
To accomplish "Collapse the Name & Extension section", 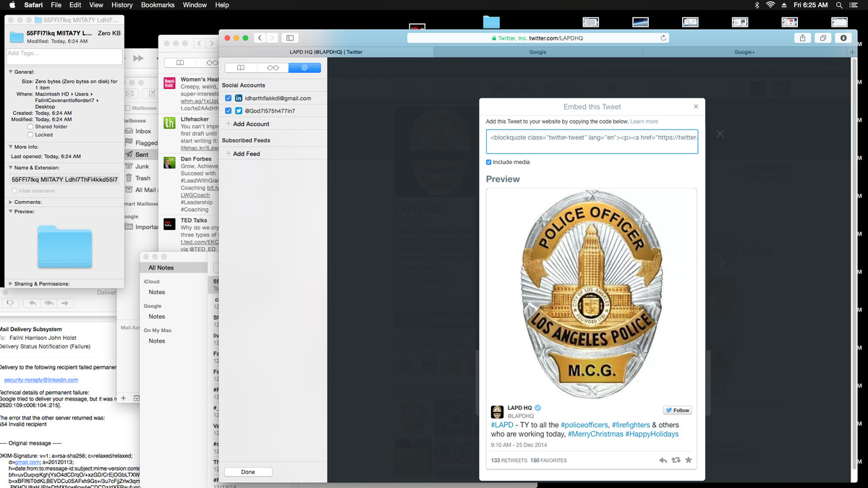I will click(x=11, y=167).
